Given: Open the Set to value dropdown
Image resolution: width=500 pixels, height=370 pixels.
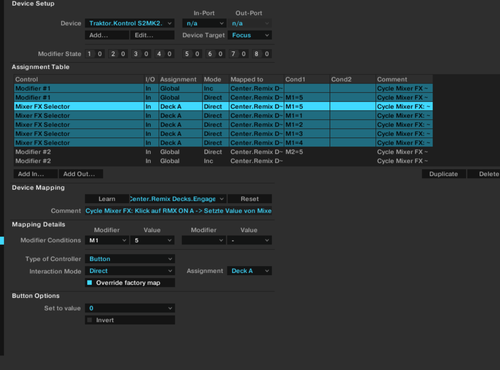Looking at the screenshot, I should tap(130, 308).
